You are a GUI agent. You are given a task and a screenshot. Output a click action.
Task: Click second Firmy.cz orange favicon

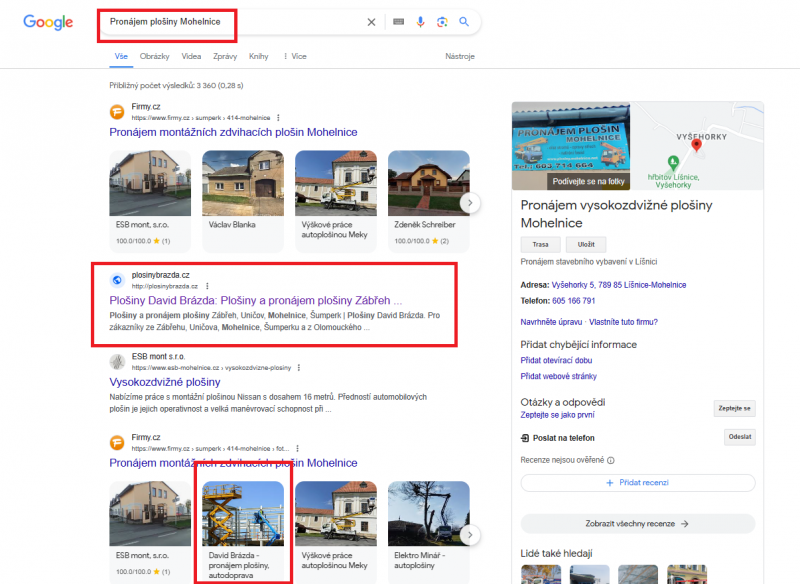click(x=117, y=443)
